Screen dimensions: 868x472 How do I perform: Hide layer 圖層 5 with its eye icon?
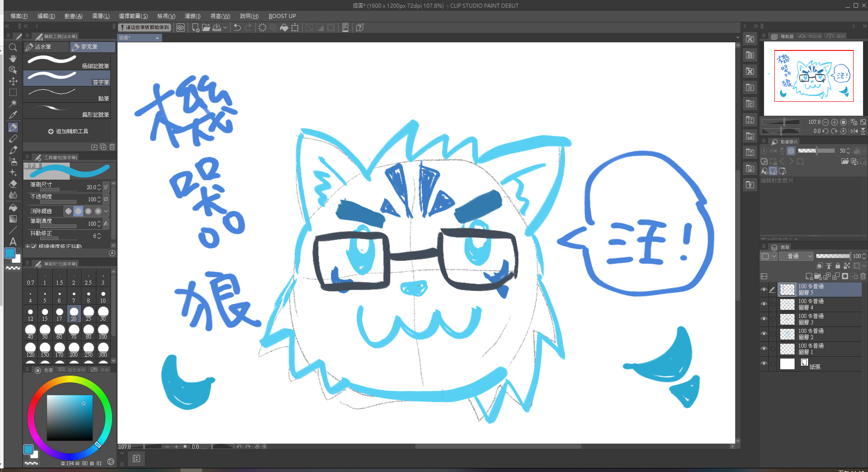click(x=764, y=290)
